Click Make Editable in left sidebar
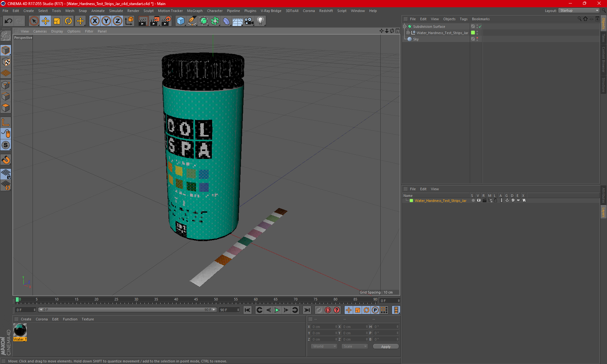The image size is (607, 364). (x=6, y=36)
